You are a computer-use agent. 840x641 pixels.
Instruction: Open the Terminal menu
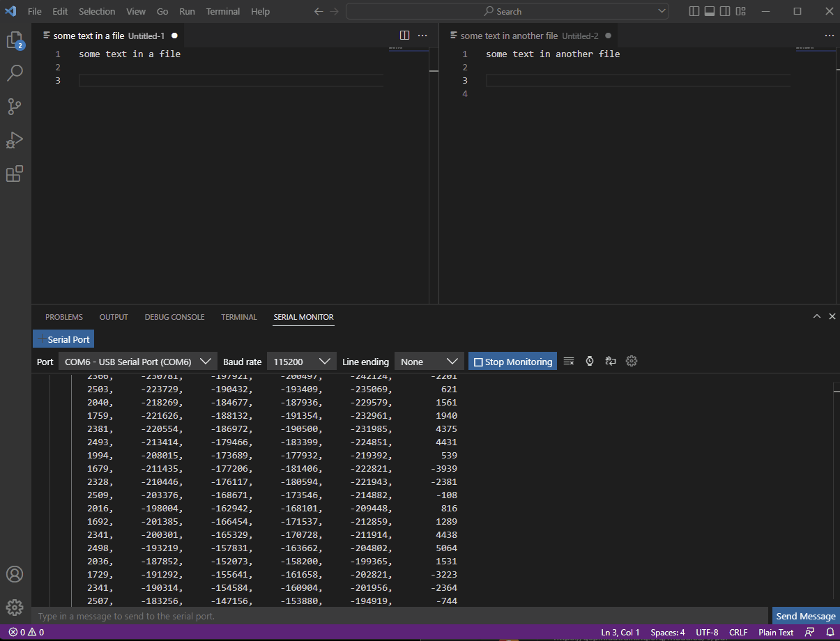tap(223, 11)
